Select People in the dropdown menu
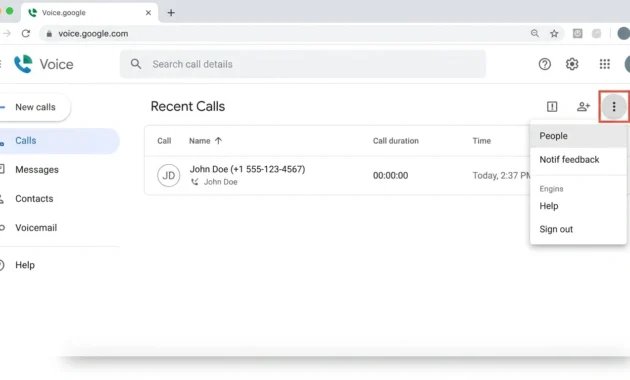The height and width of the screenshot is (380, 630). (x=578, y=136)
